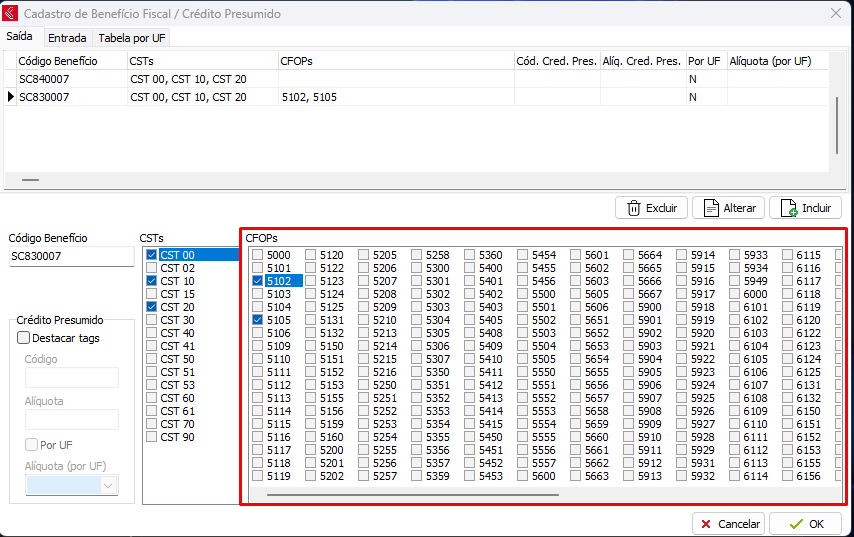Click the document icon on Alterar

(x=711, y=208)
